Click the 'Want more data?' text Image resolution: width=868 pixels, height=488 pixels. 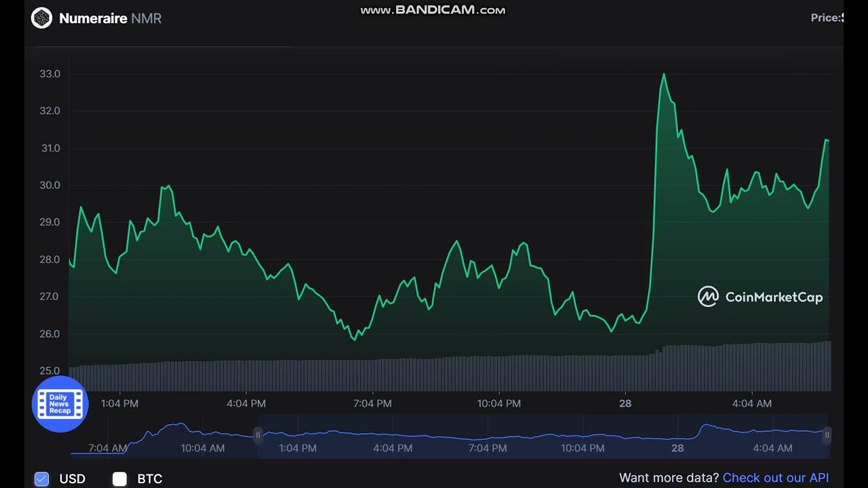point(669,478)
